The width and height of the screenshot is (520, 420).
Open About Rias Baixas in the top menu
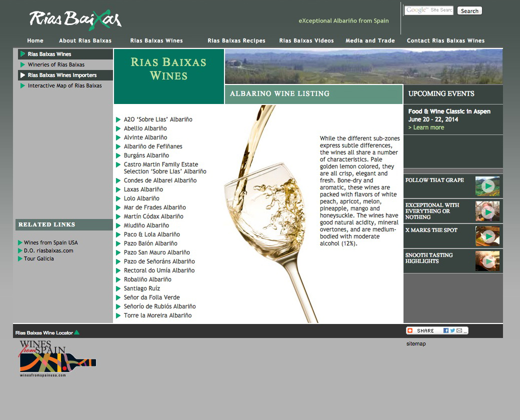tap(85, 40)
